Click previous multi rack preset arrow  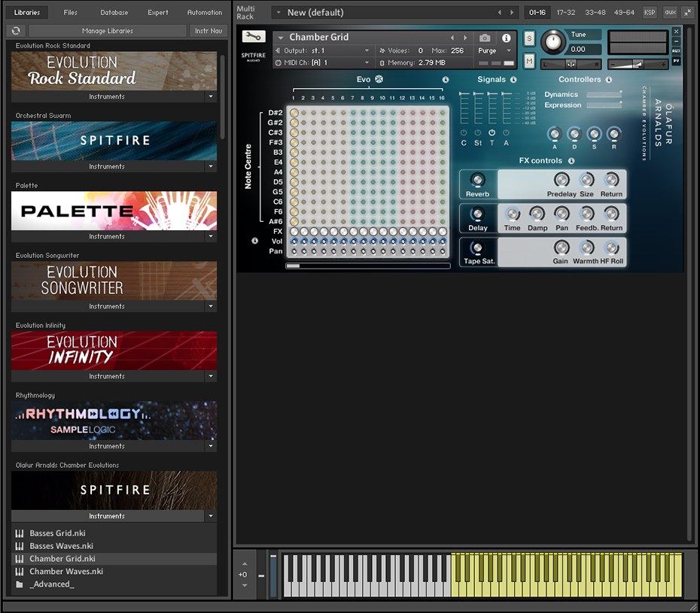click(x=500, y=13)
